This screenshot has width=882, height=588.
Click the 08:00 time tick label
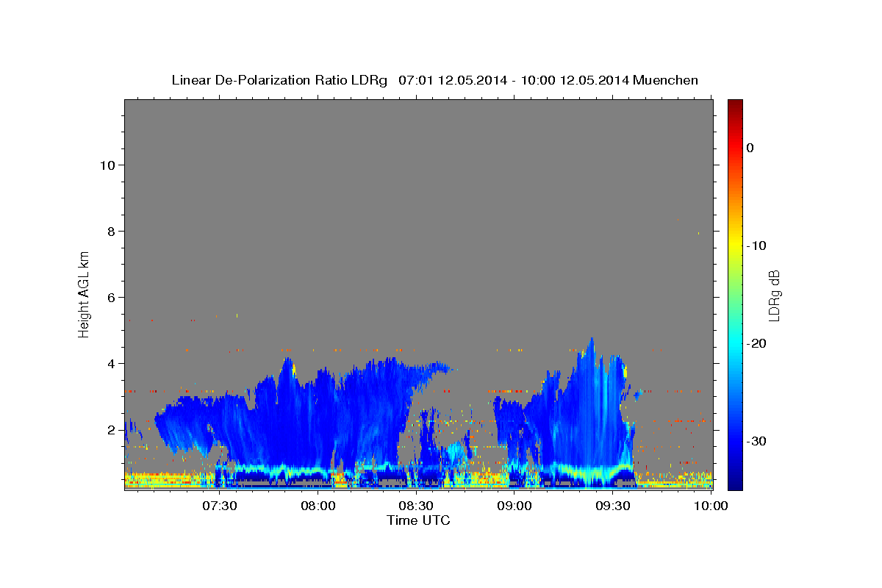[x=318, y=506]
